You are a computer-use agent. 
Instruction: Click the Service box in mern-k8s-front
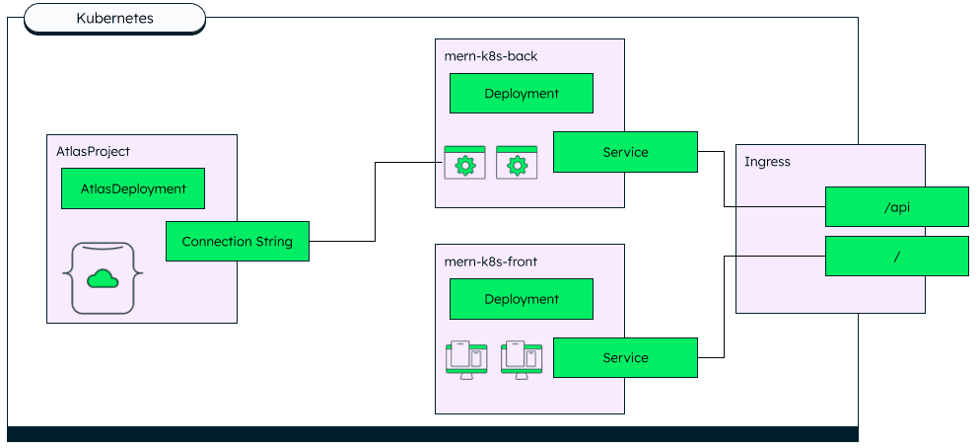tap(625, 357)
